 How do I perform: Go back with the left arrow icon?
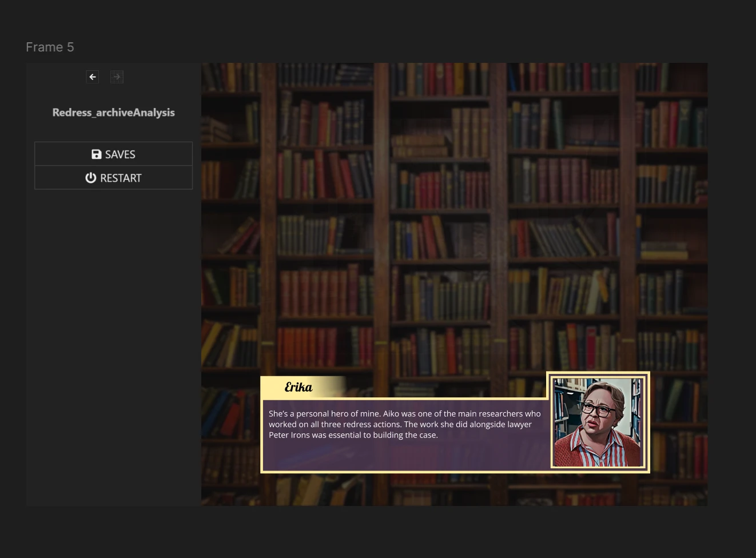tap(93, 77)
